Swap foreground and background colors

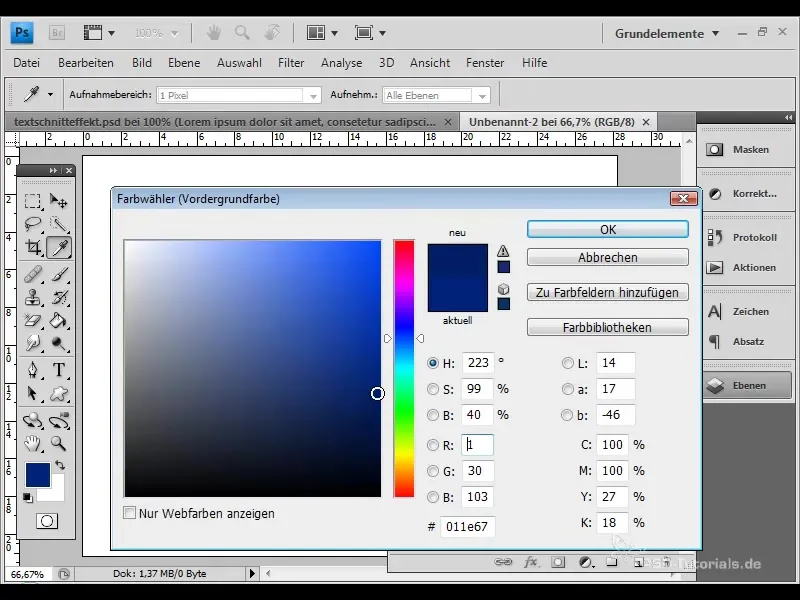[x=60, y=465]
